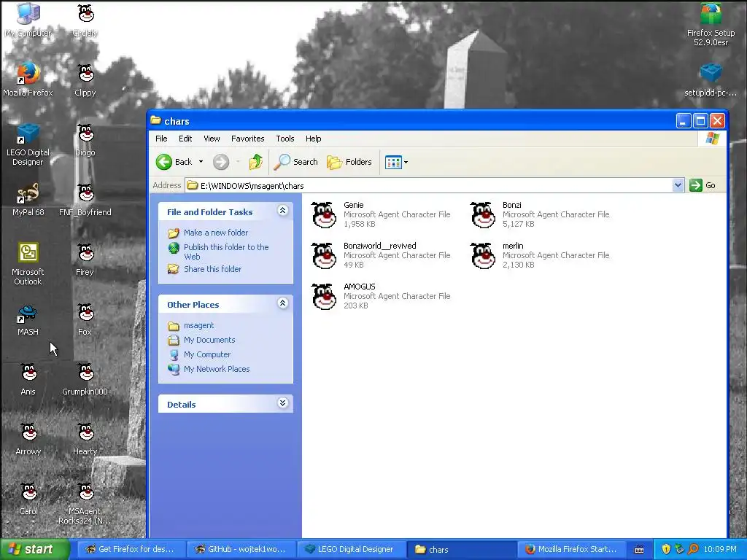Open the Windows Start menu
The width and height of the screenshot is (747, 560).
[x=34, y=550]
